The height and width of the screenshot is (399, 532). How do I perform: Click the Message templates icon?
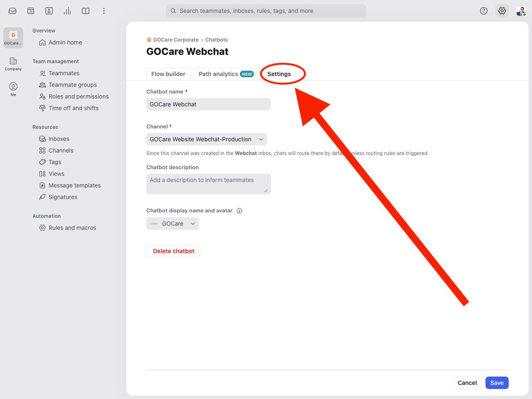click(42, 185)
